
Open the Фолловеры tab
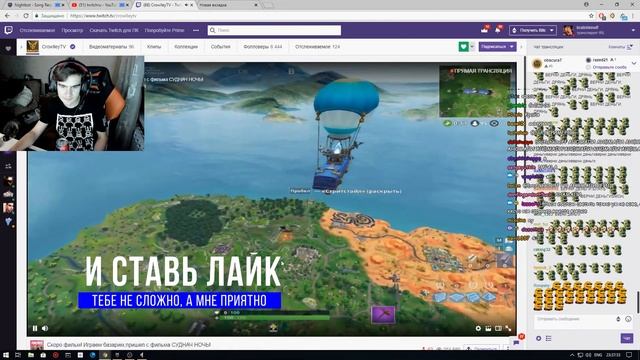[x=262, y=47]
